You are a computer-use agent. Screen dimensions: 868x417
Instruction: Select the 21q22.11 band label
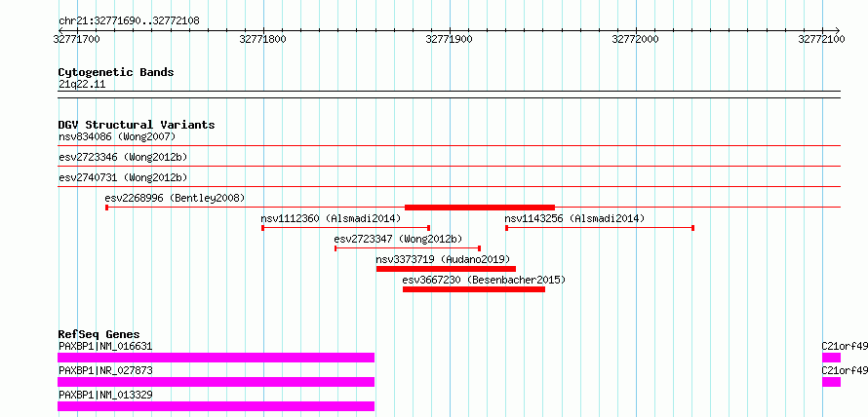(x=82, y=85)
